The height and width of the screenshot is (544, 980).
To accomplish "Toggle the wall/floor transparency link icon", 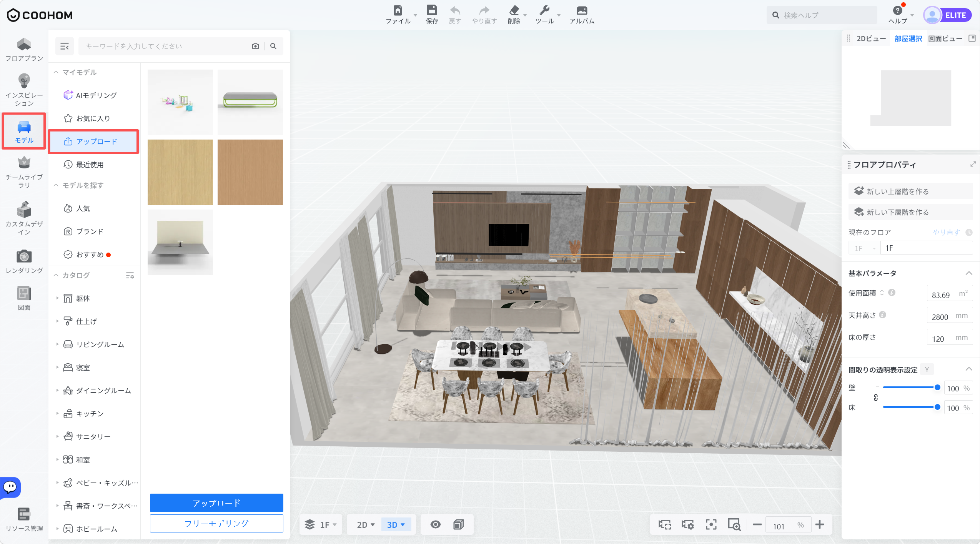I will [x=875, y=398].
